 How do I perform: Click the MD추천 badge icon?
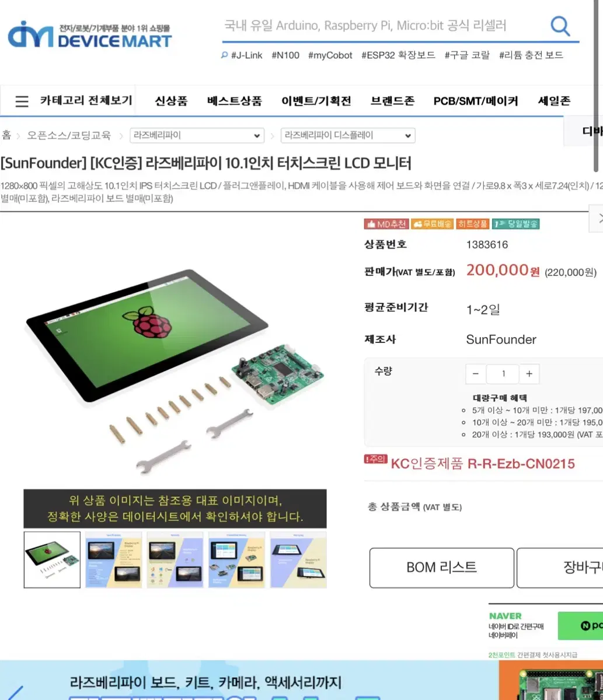[386, 224]
